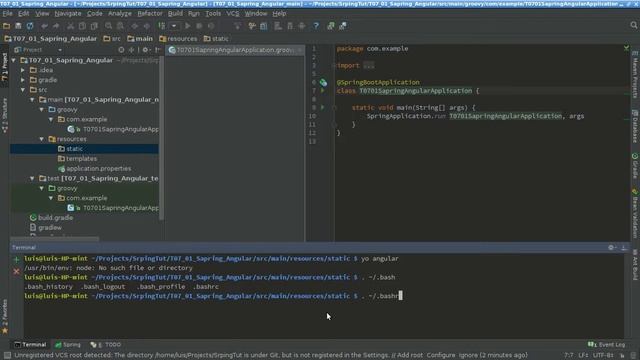Expand the folded import statement
Screen dimensions: 640x360
tap(369, 65)
